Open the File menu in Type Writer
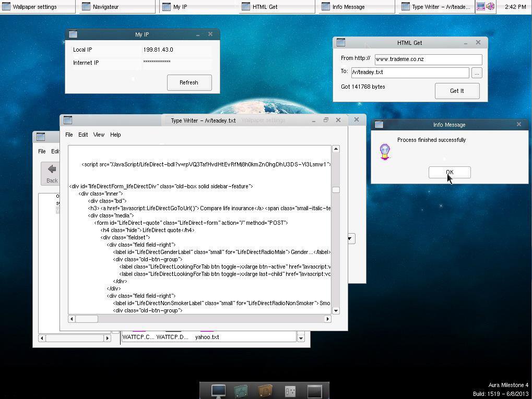532x399 pixels. (68, 135)
